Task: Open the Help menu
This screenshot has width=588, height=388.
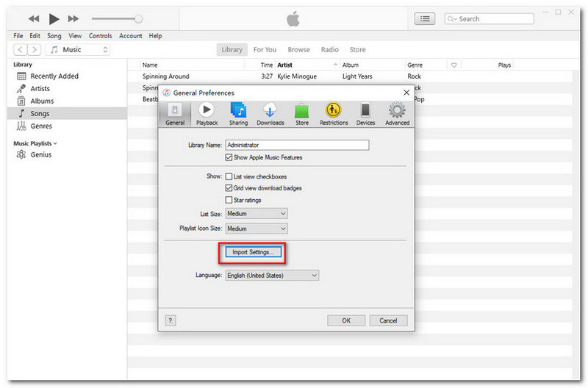Action: (x=155, y=35)
